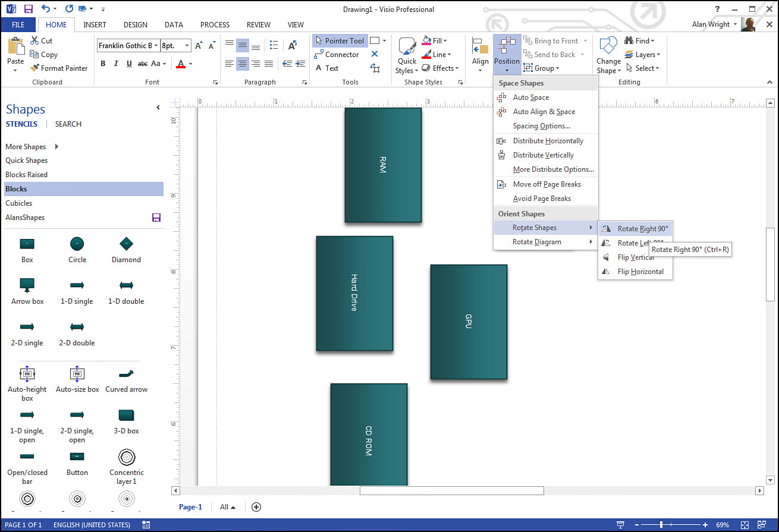Toggle Underline formatting
This screenshot has height=532, width=779.
coord(129,64)
